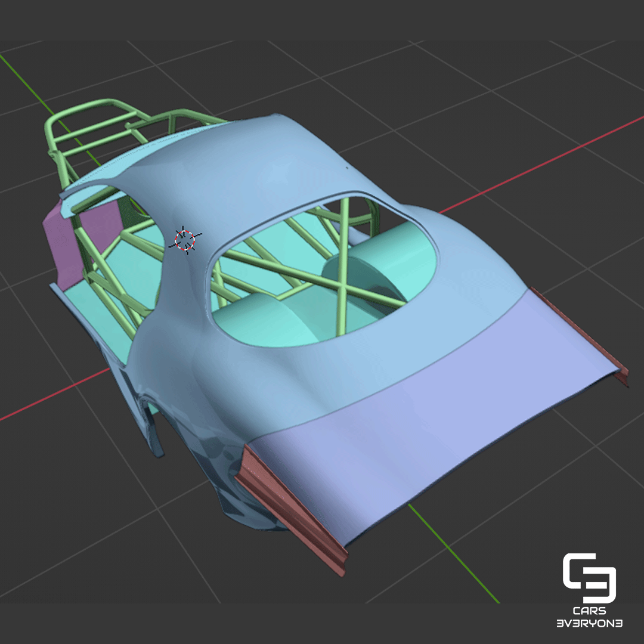Select the vertical green cage bar in rear window
The height and width of the screenshot is (644, 644).
point(342,267)
